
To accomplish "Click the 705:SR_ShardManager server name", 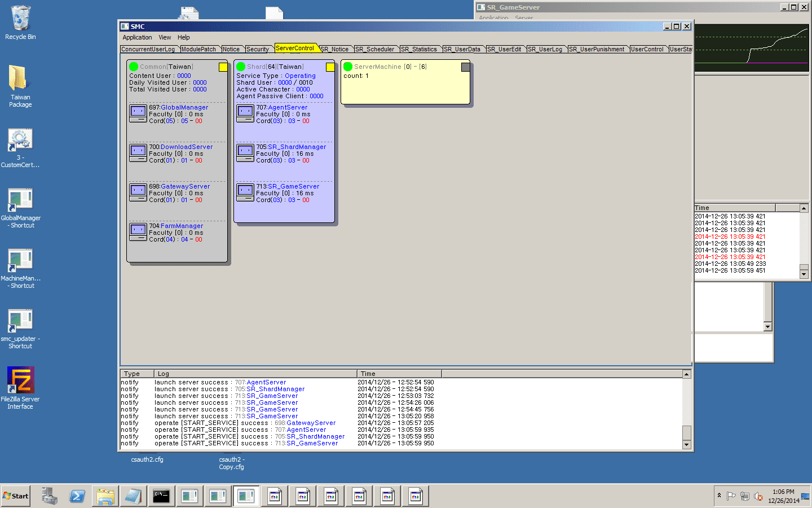I will click(x=291, y=147).
